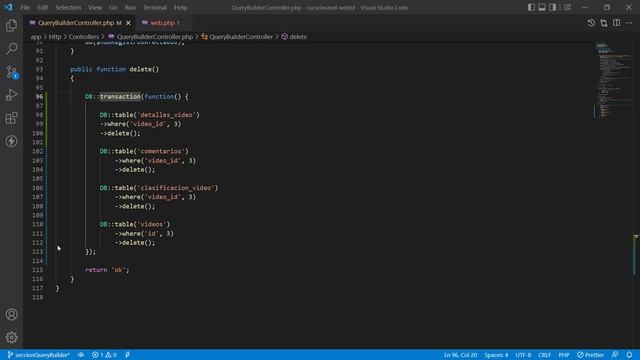Click the word 'transaction' on line 96
The height and width of the screenshot is (360, 640).
pos(120,97)
